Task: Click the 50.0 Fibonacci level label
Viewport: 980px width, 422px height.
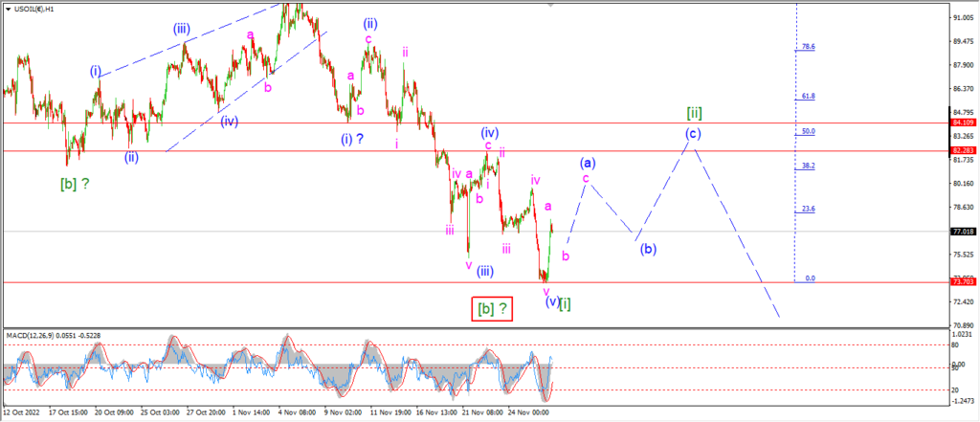Action: coord(809,131)
